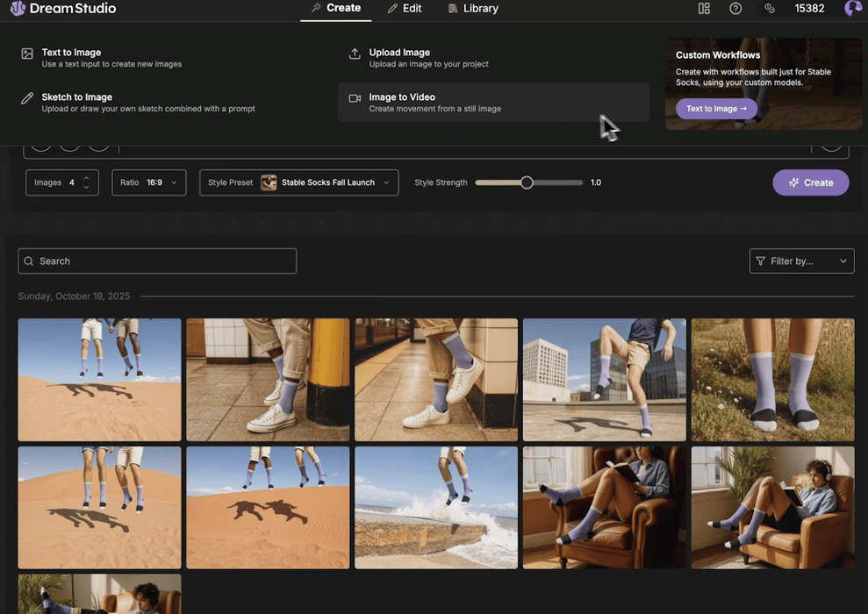Screen dimensions: 868x614
Task: Open the Custom Workflows card
Action: click(x=764, y=83)
